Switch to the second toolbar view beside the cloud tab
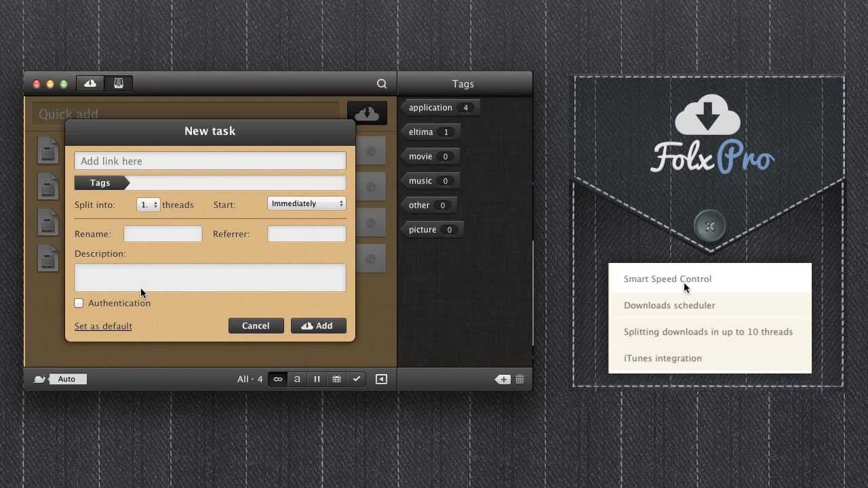Screen dimensions: 868x488 (119, 83)
